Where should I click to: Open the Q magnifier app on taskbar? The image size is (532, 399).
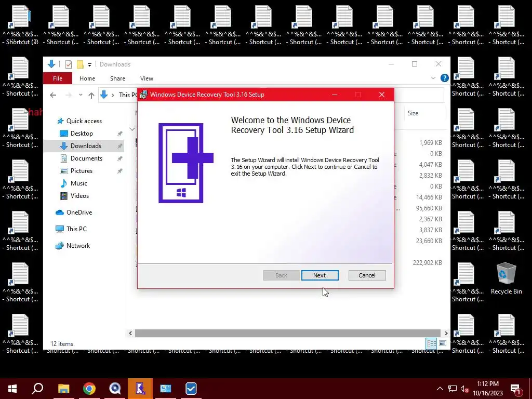point(115,389)
